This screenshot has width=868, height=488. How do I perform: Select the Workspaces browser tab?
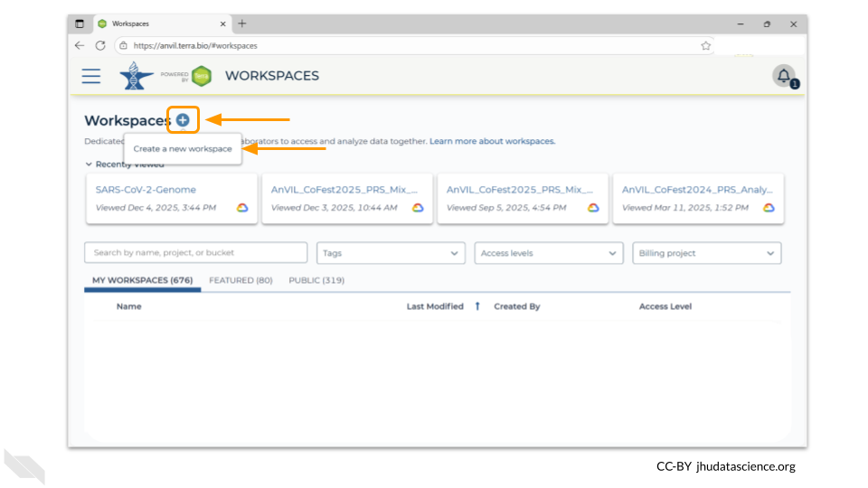pyautogui.click(x=162, y=23)
